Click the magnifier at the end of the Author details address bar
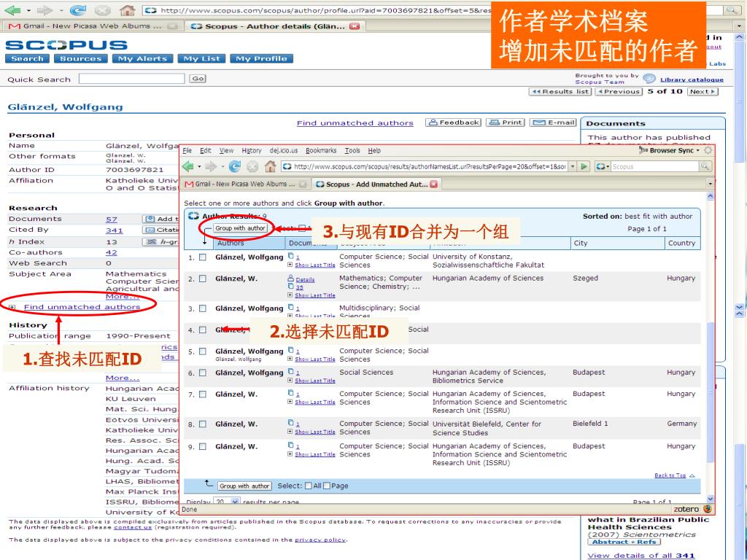This screenshot has height=560, width=747. (731, 10)
